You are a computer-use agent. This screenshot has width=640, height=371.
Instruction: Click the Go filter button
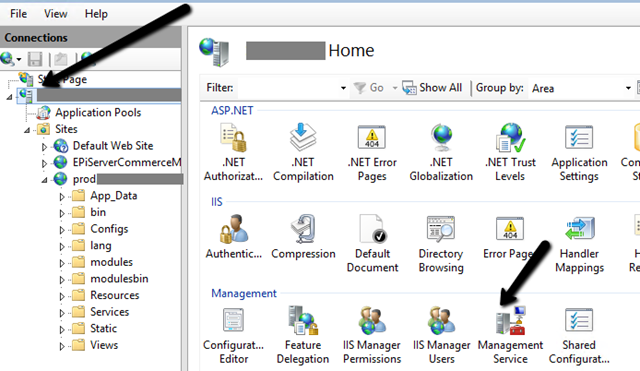368,88
